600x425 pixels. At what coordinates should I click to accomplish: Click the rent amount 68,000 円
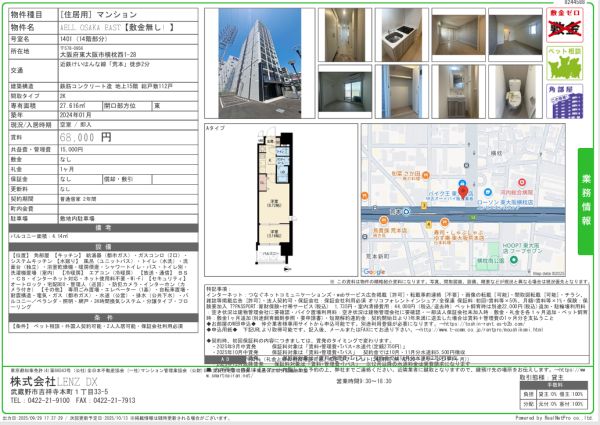(x=85, y=137)
